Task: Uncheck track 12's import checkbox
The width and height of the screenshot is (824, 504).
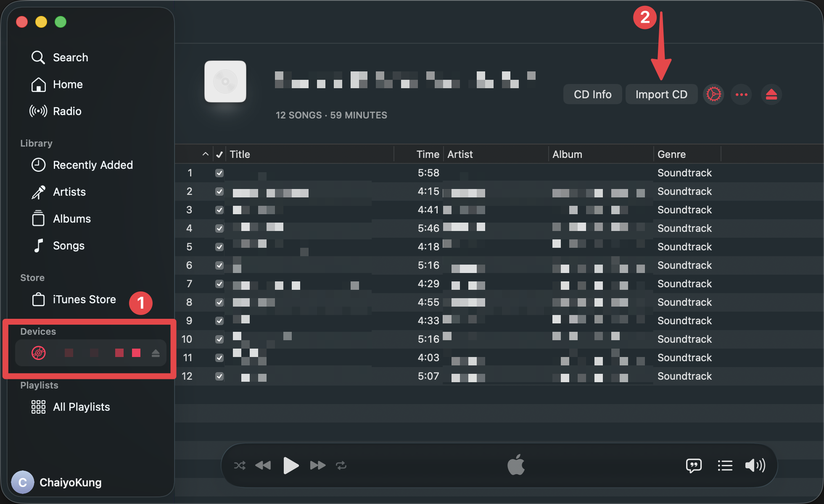Action: [219, 376]
